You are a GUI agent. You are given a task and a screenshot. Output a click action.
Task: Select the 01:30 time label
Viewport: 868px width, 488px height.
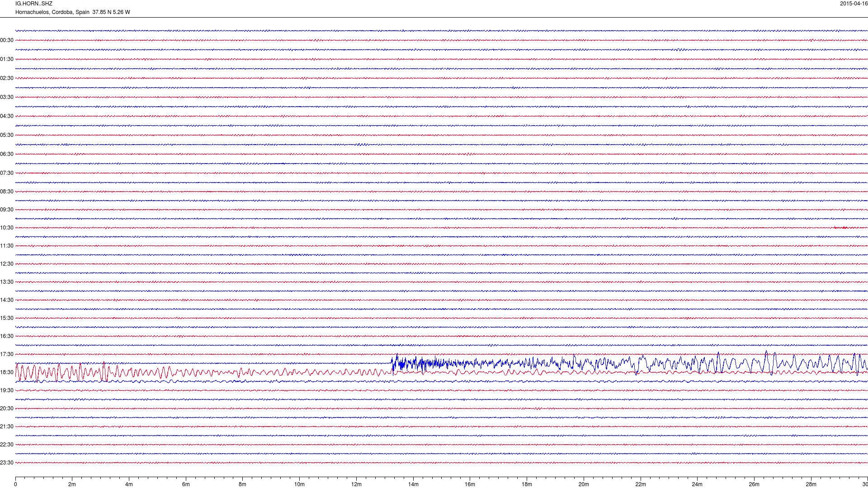(x=7, y=59)
